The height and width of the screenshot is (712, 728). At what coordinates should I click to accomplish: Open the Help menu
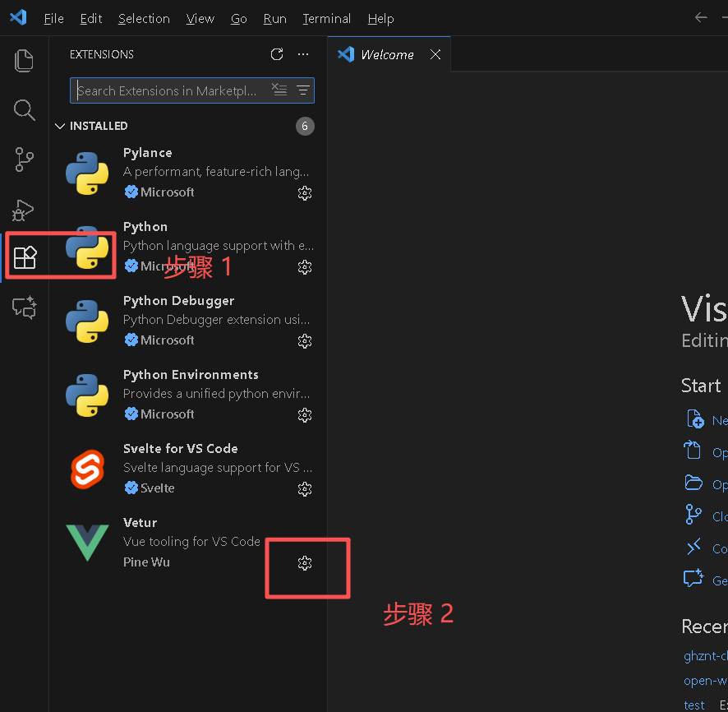[380, 19]
